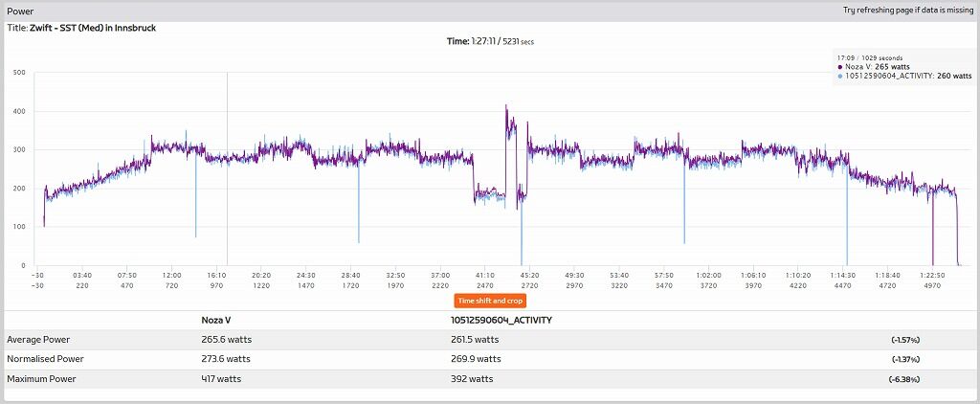
Task: Click the vertical cursor line on the chart
Action: coord(228,168)
